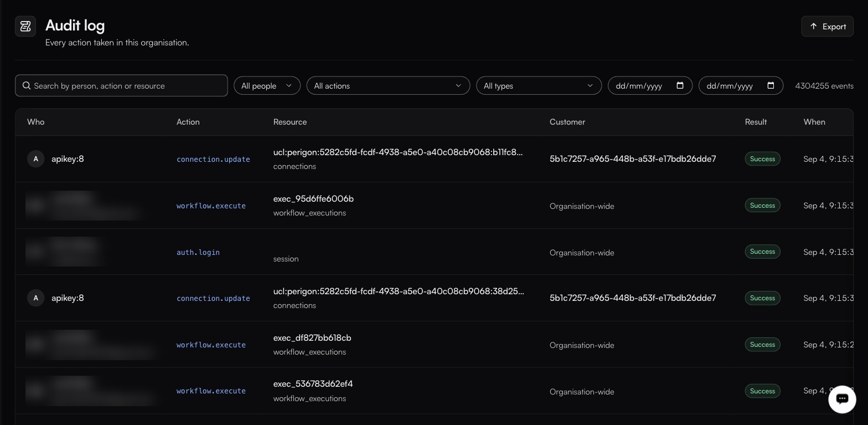Click the When column header
The width and height of the screenshot is (868, 425).
coord(814,122)
